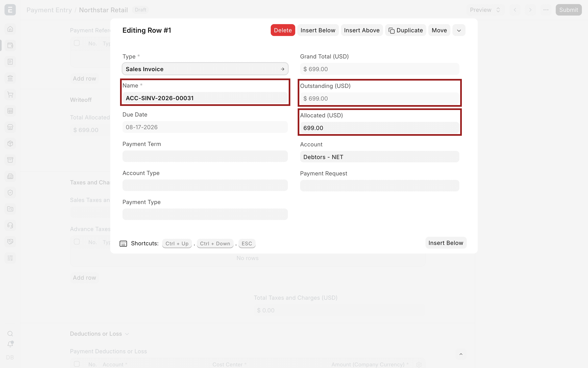Open the archive box sidebar icon
Viewport: 588px width, 368px height.
click(10, 160)
